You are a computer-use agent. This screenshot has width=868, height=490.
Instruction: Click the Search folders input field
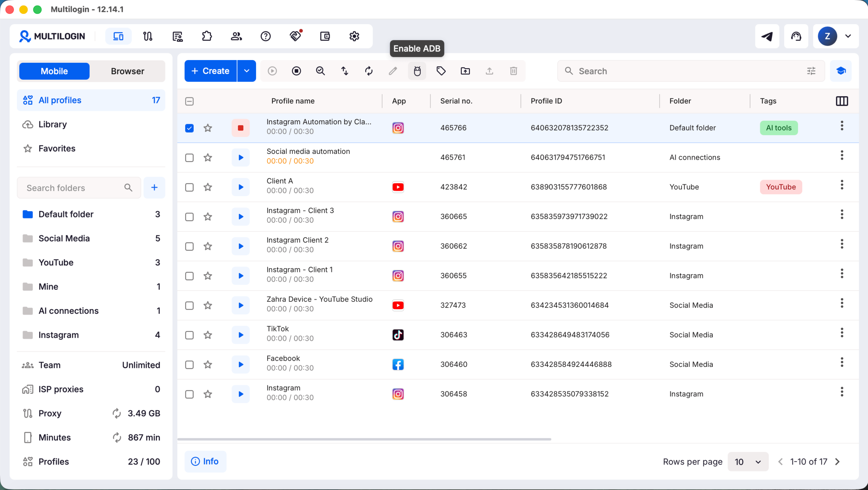(79, 188)
